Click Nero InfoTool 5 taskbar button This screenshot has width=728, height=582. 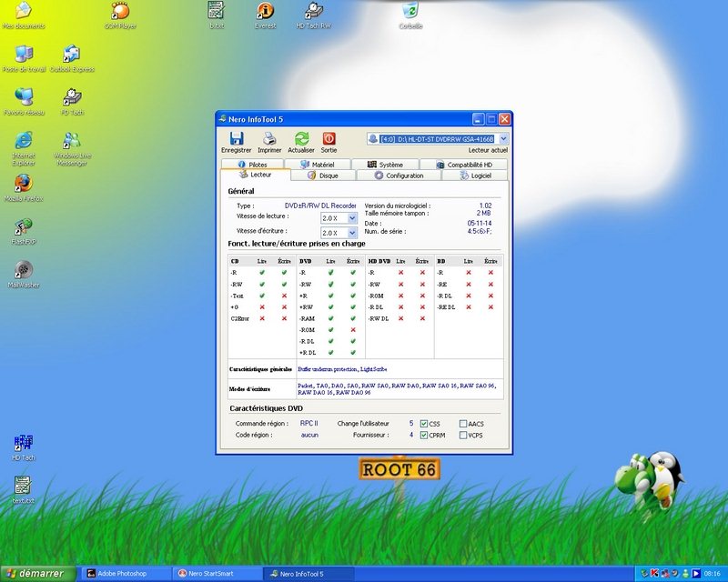click(309, 574)
